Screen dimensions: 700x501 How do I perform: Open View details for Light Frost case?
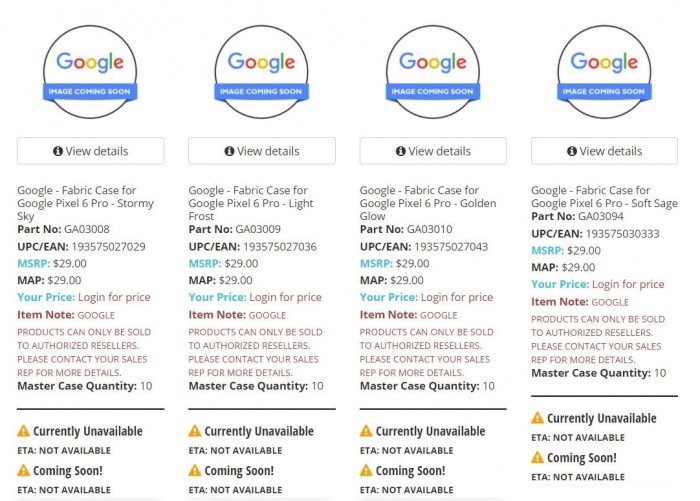point(262,151)
